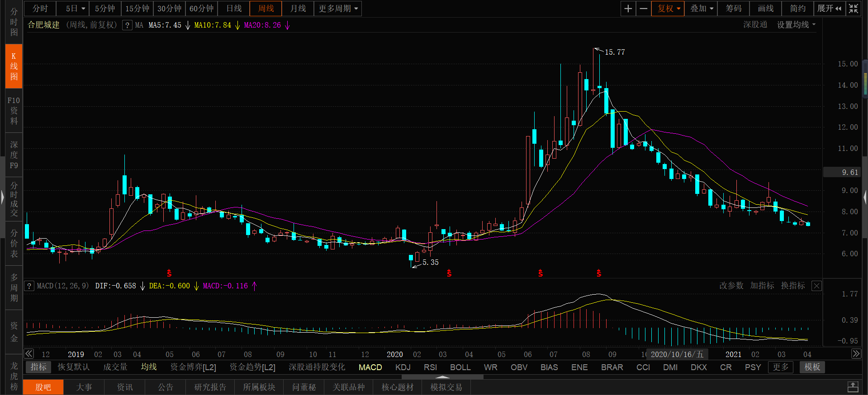Open the 设置均线 dropdown
Screen dimensions: 868x395
click(796, 25)
